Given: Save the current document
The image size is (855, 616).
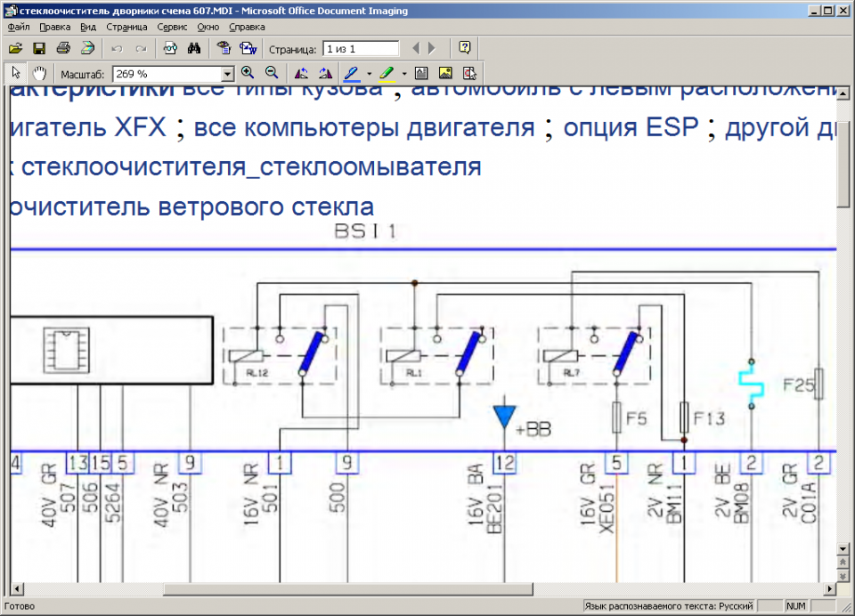Looking at the screenshot, I should pos(39,48).
